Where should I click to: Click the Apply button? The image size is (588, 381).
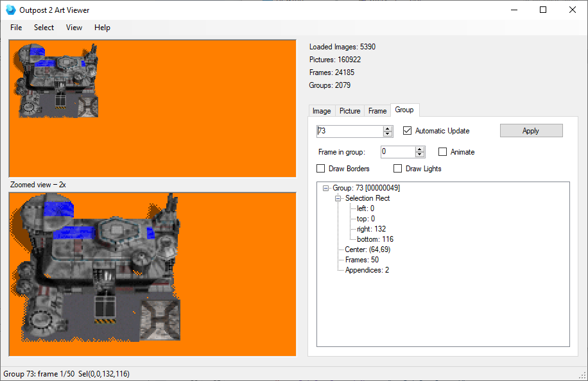click(x=531, y=131)
